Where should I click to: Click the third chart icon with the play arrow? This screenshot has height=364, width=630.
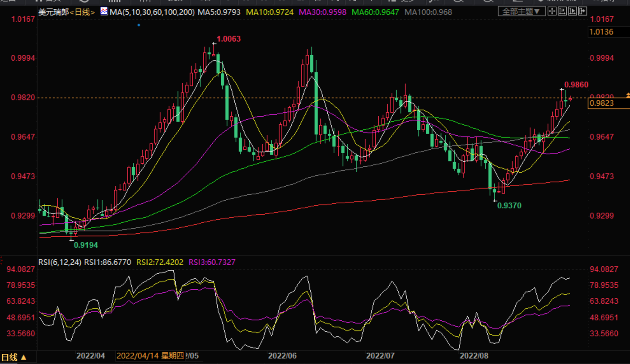pos(572,11)
